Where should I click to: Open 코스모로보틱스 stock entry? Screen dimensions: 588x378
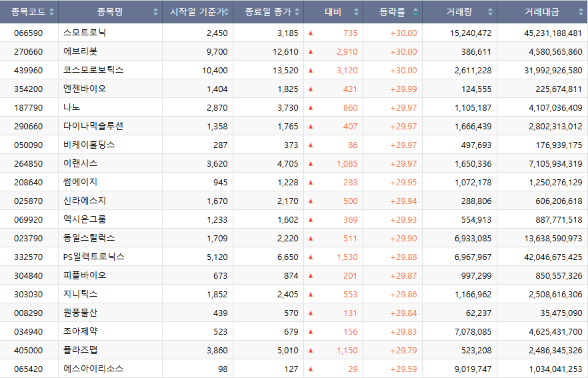(93, 70)
